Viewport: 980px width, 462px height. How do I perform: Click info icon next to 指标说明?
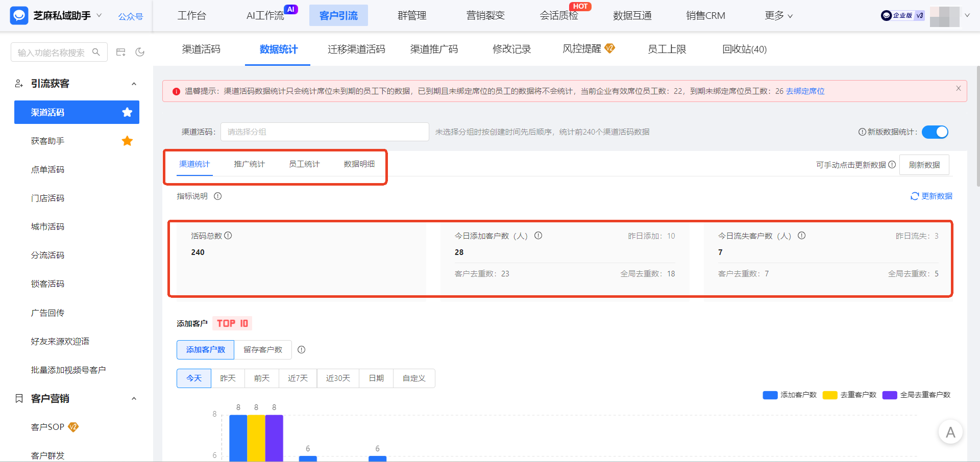pos(217,196)
